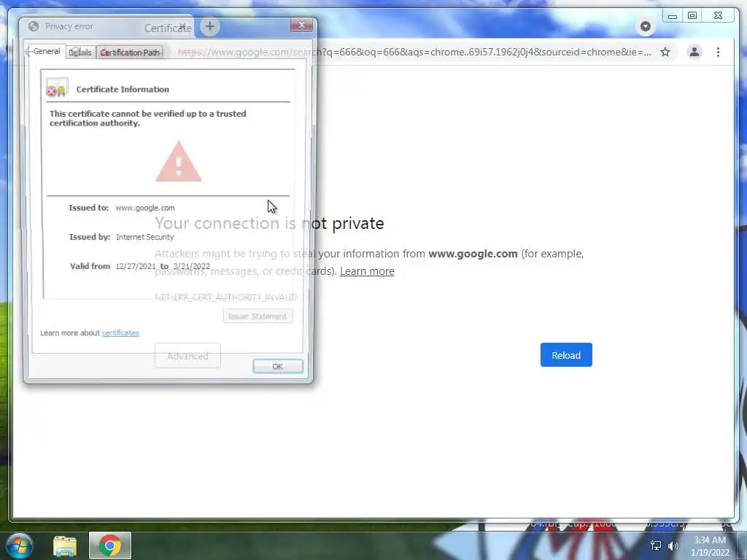Click 'www.google.com' in the Issued to field
Image resolution: width=747 pixels, height=560 pixels.
click(145, 208)
